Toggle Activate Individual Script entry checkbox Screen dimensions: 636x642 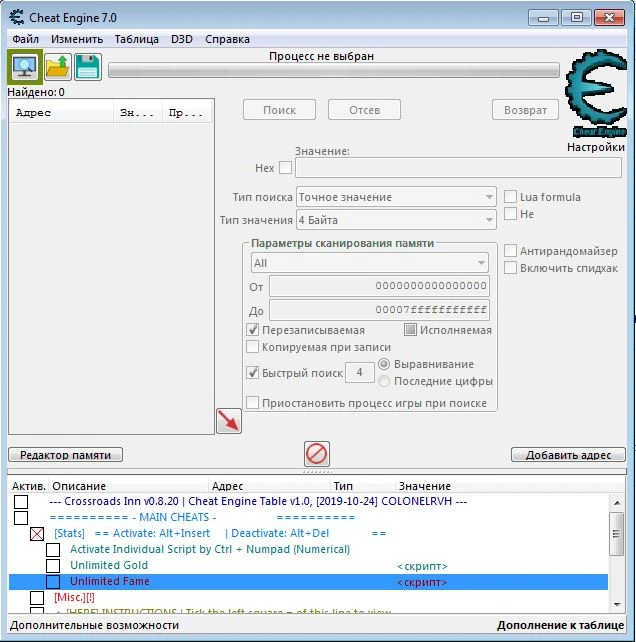pyautogui.click(x=53, y=549)
